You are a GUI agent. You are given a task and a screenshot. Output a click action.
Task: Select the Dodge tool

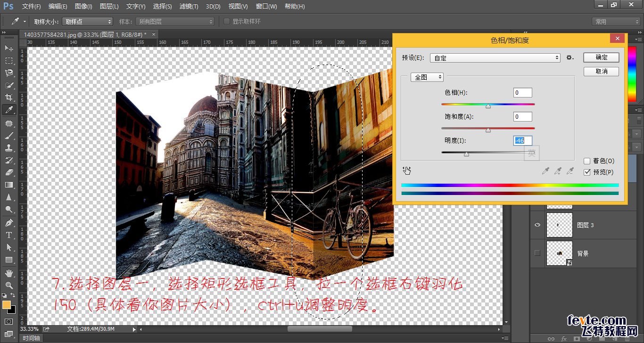click(9, 209)
